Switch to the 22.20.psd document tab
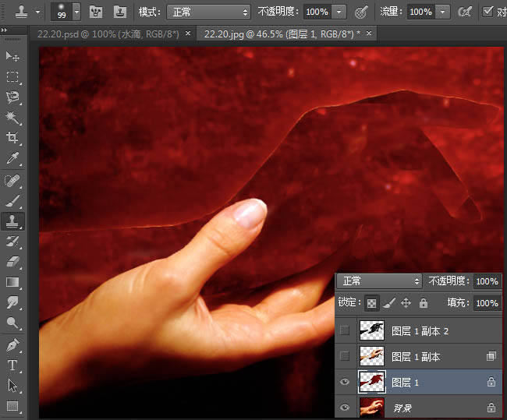 (x=108, y=34)
